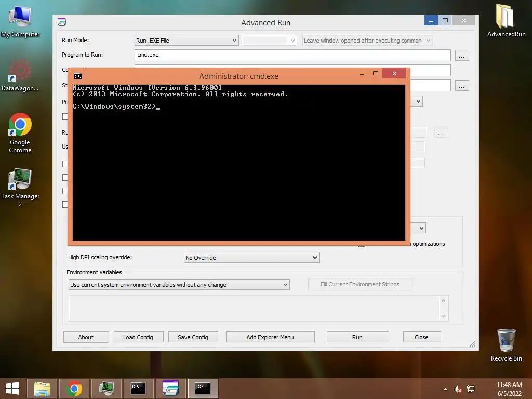Open the AdvancedRun folder on desktop
The width and height of the screenshot is (532, 399).
coord(506,20)
